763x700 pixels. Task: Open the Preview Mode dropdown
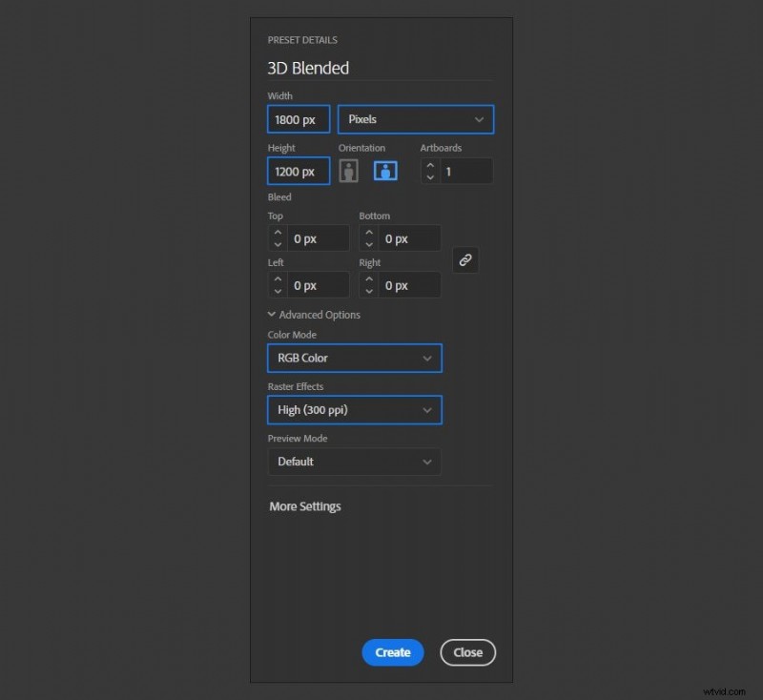point(354,462)
